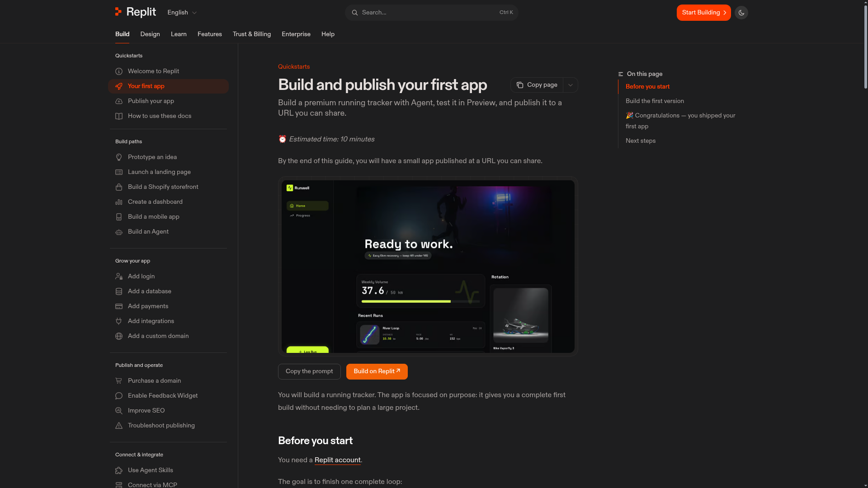Image resolution: width=868 pixels, height=488 pixels.
Task: Click the 'Connect & integrate' sidebar heading
Action: [139, 455]
